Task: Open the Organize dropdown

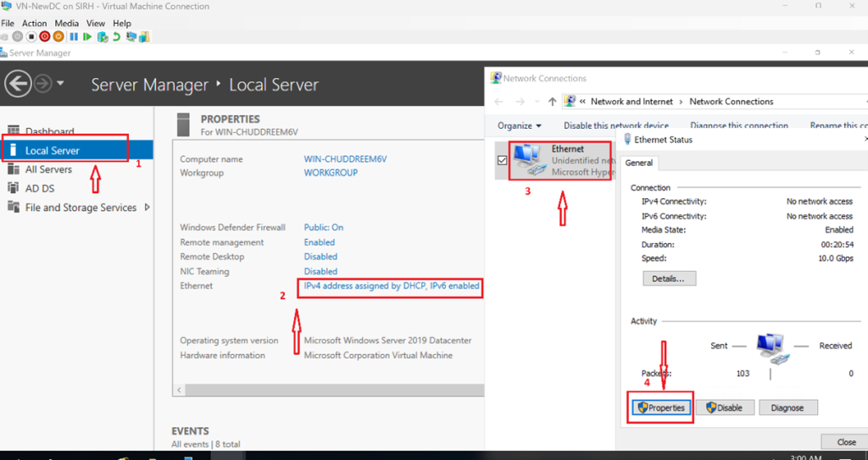Action: (x=519, y=125)
